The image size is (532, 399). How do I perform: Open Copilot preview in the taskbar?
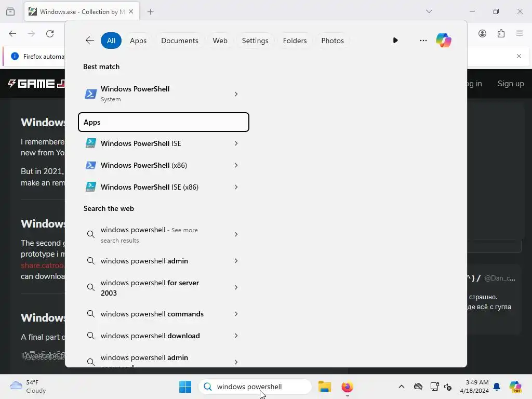(515, 387)
